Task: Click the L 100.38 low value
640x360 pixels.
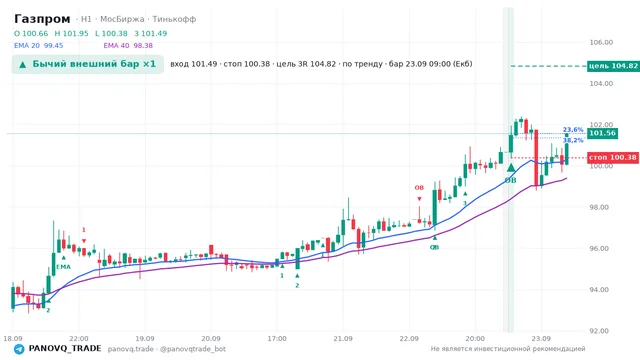Action: [111, 33]
